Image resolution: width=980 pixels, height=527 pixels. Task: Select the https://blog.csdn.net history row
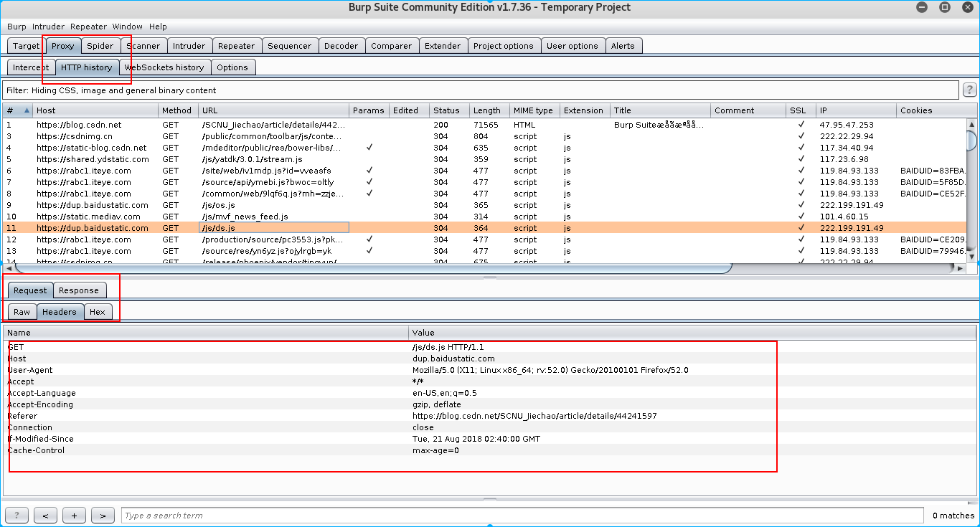pos(484,125)
